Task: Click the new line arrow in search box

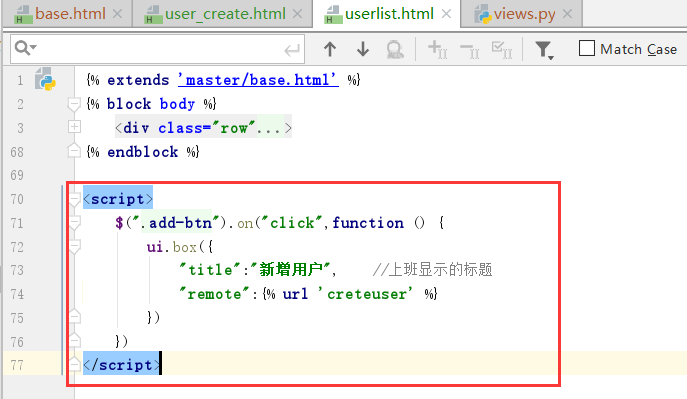Action: [x=292, y=50]
